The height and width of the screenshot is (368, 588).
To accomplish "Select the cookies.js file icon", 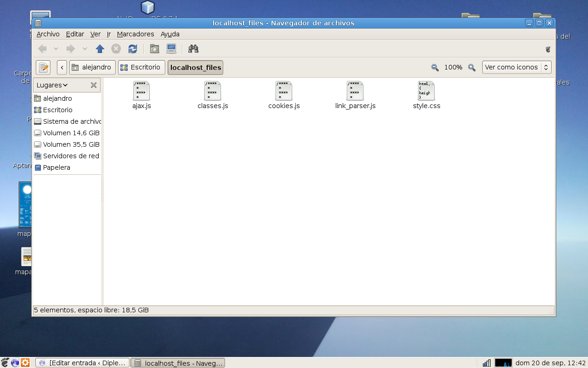I will pos(284,91).
